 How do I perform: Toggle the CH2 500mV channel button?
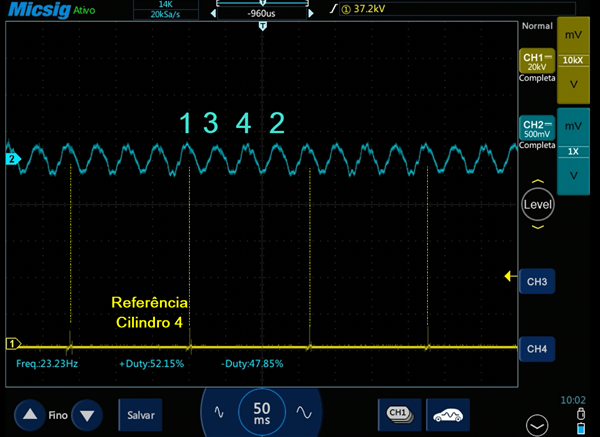[x=537, y=132]
